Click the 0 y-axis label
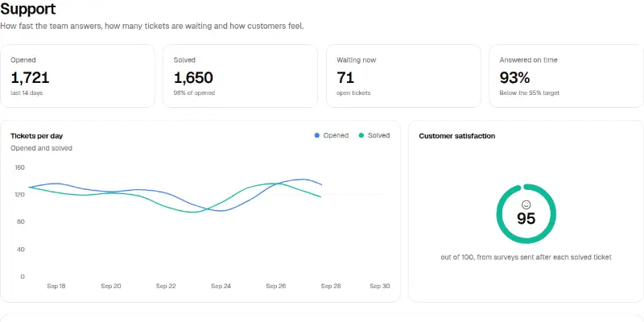The width and height of the screenshot is (644, 322). coord(23,276)
